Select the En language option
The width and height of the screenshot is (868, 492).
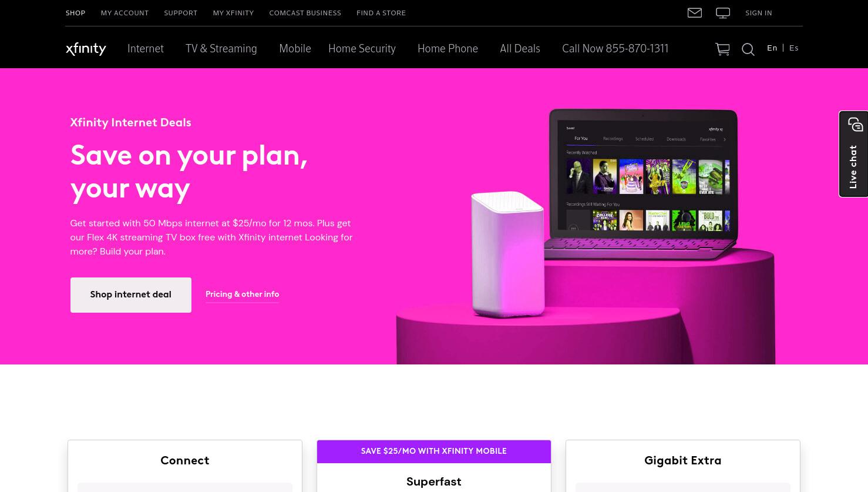coord(772,48)
